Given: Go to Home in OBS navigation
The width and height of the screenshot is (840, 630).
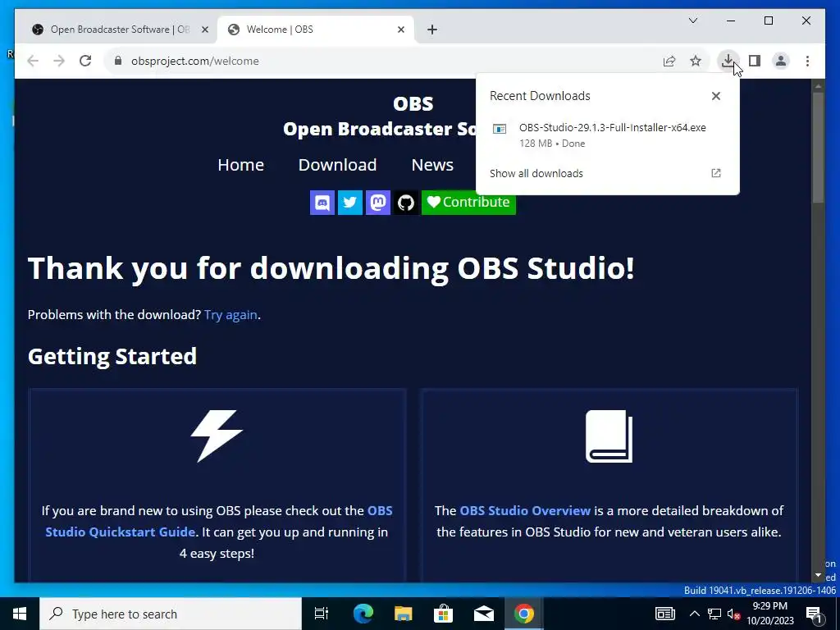Looking at the screenshot, I should point(240,165).
